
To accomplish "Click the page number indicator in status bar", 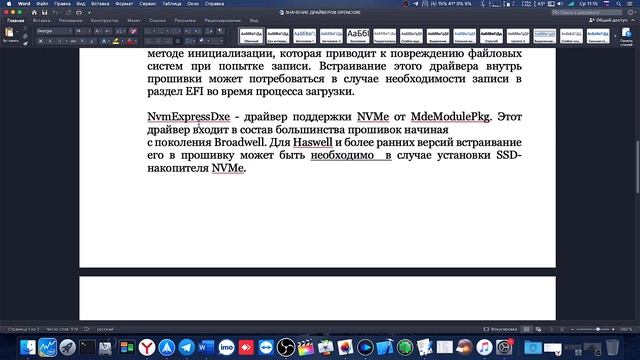I will [24, 329].
